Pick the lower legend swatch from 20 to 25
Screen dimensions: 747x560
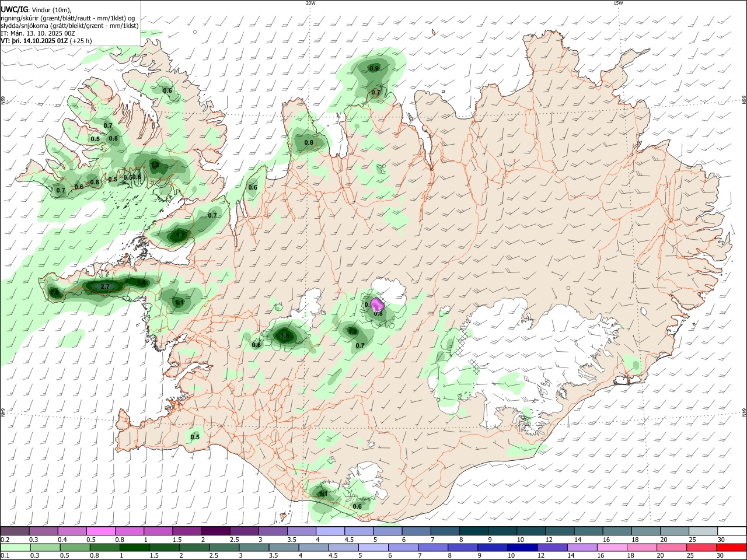click(672, 547)
